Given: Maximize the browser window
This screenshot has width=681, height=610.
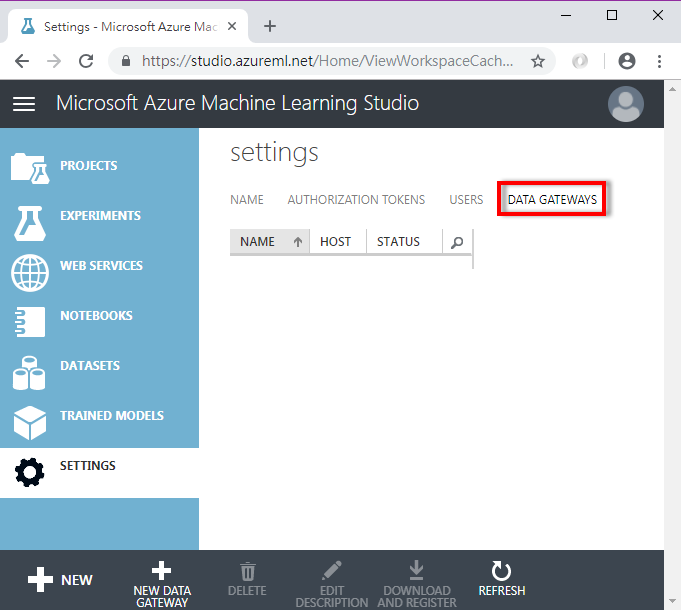Looking at the screenshot, I should coord(612,15).
